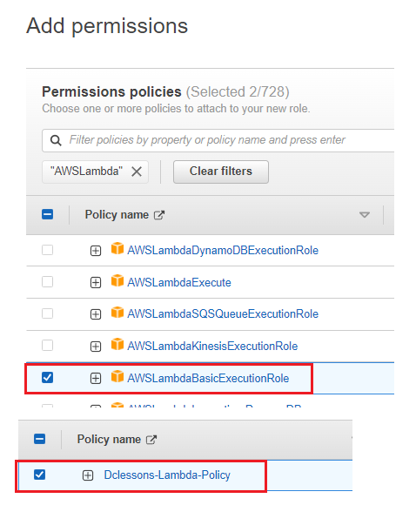Click the search magnifier icon in filter box
The width and height of the screenshot is (416, 532).
pyautogui.click(x=56, y=140)
